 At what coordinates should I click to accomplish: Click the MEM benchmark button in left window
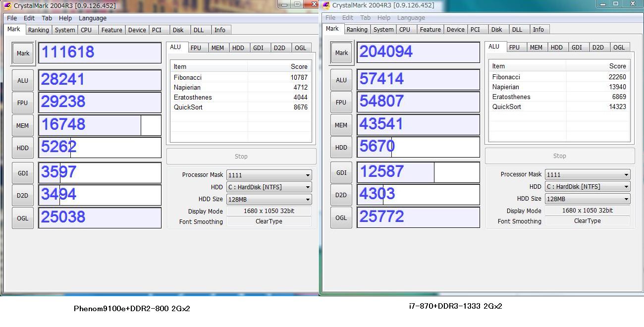point(23,126)
